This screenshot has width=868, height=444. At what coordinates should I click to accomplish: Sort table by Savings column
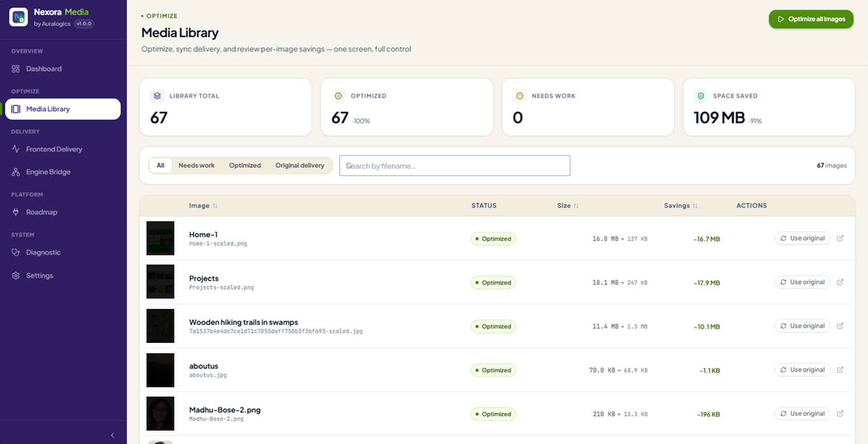click(681, 206)
